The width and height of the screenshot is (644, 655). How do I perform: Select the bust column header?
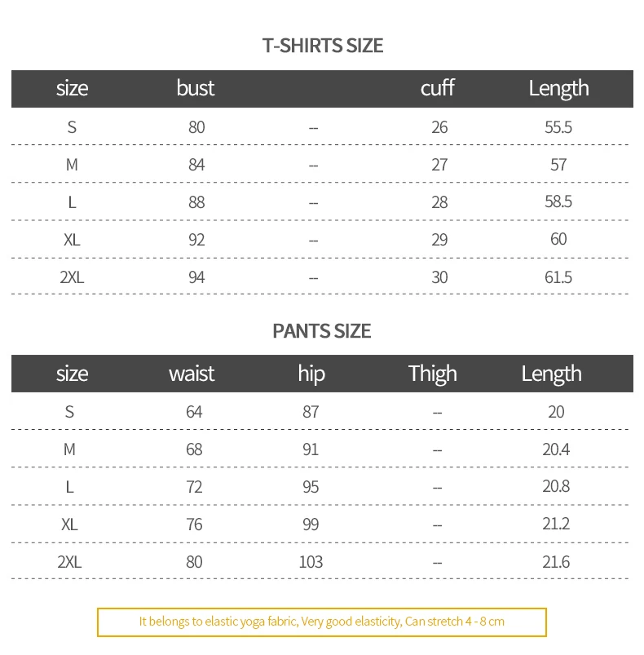point(196,88)
